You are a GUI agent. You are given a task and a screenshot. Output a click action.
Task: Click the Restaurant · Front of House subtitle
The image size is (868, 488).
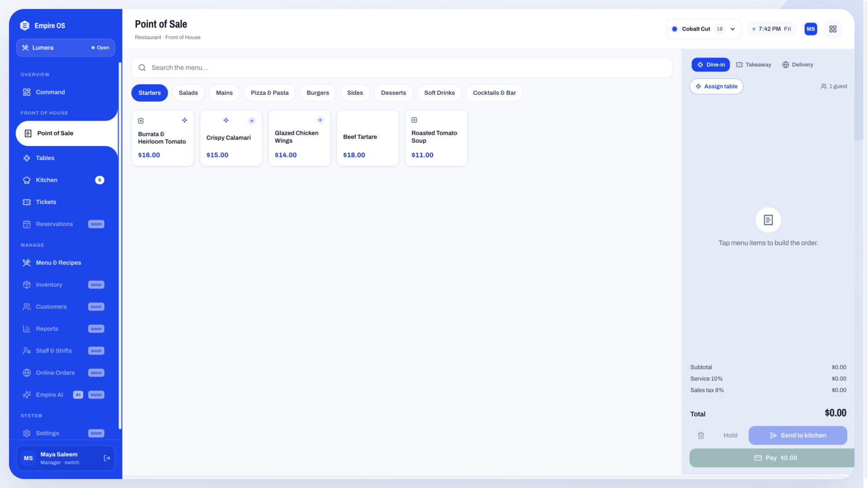[168, 38]
